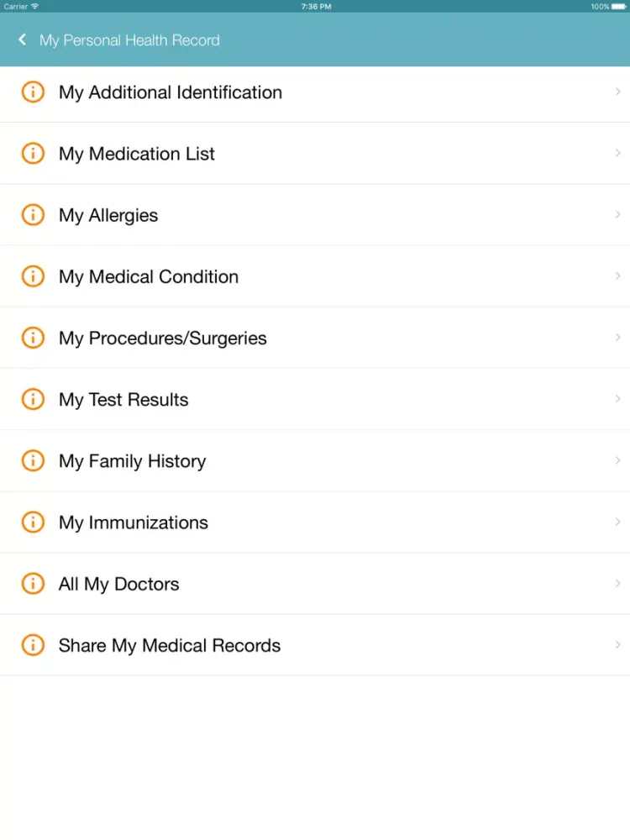Viewport: 630px width, 840px height.
Task: Select All My Doctors entry
Action: 315,584
